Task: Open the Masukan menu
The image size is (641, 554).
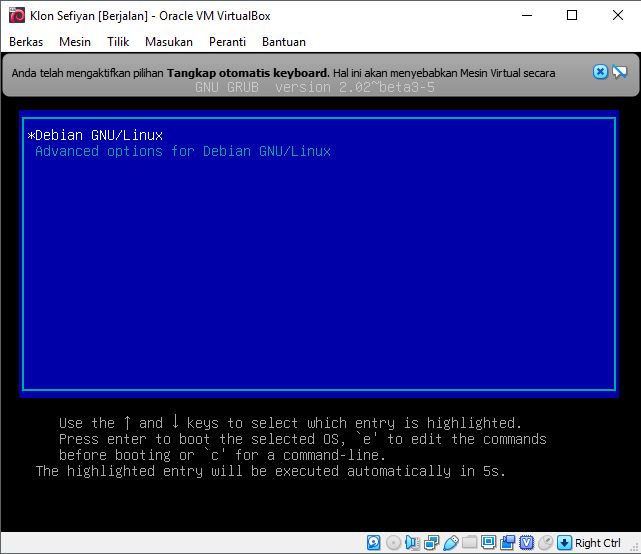Action: [169, 42]
